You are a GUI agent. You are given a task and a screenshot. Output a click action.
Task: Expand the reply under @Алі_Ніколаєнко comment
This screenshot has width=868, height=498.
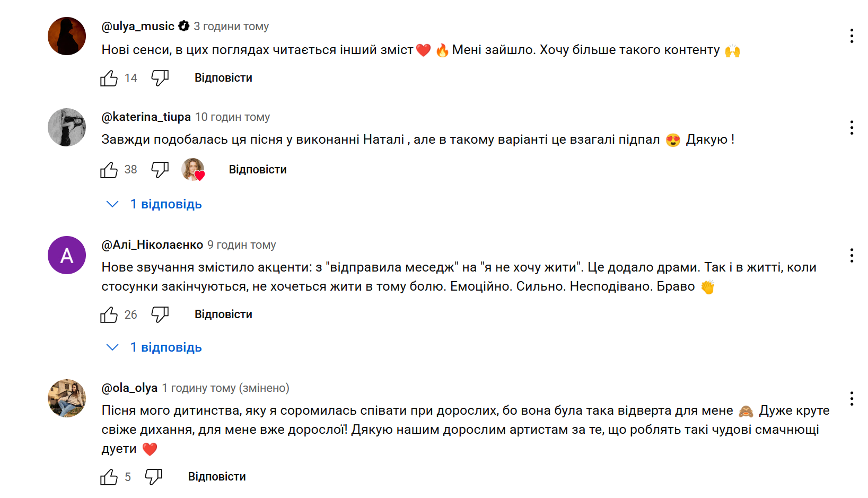pyautogui.click(x=165, y=347)
